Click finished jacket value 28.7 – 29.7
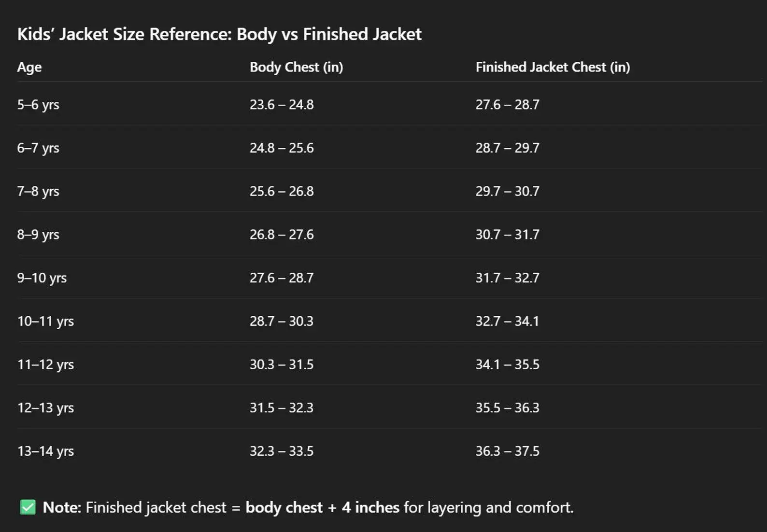The height and width of the screenshot is (532, 767). pos(507,148)
